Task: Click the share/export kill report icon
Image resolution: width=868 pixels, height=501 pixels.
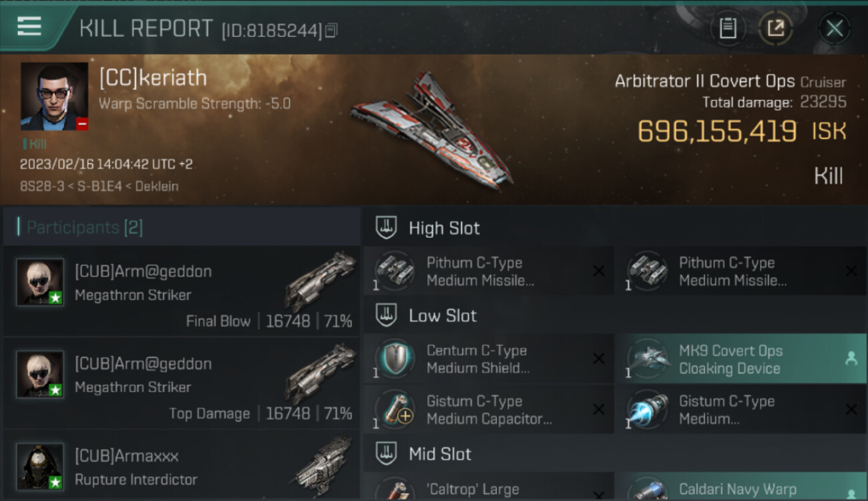Action: pyautogui.click(x=775, y=28)
